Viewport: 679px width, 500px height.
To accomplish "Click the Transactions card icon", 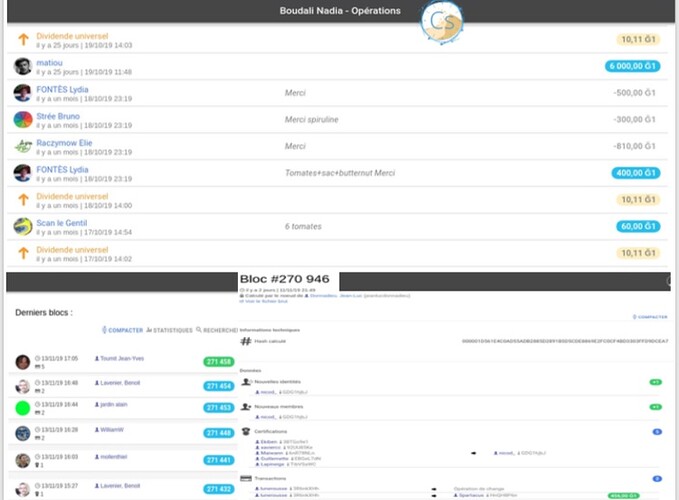I will point(246,478).
